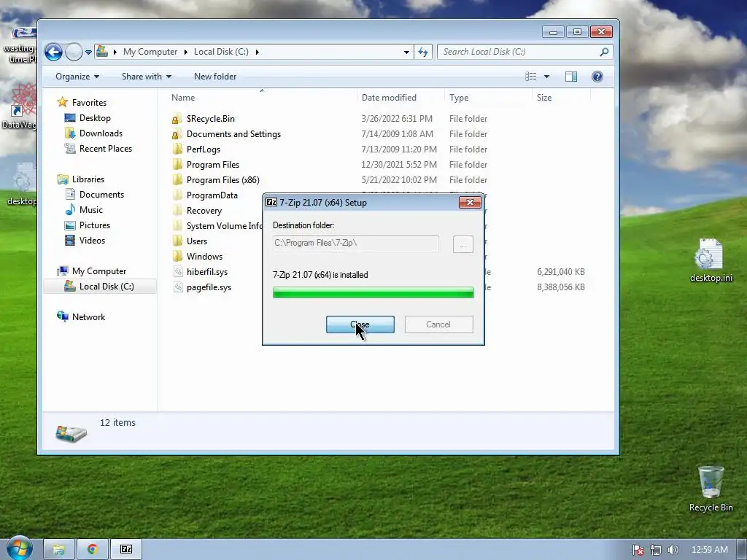The image size is (747, 560).
Task: Select Libraries in the navigation pane
Action: click(x=88, y=179)
